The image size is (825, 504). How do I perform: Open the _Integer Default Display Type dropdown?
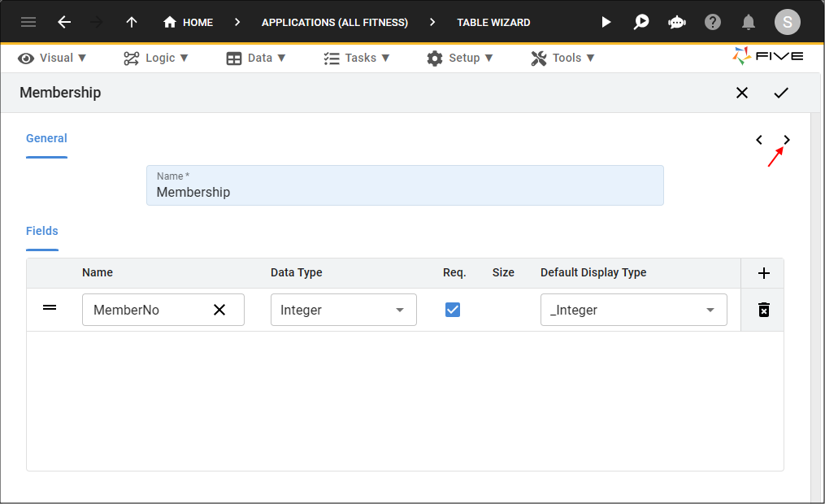coord(633,310)
